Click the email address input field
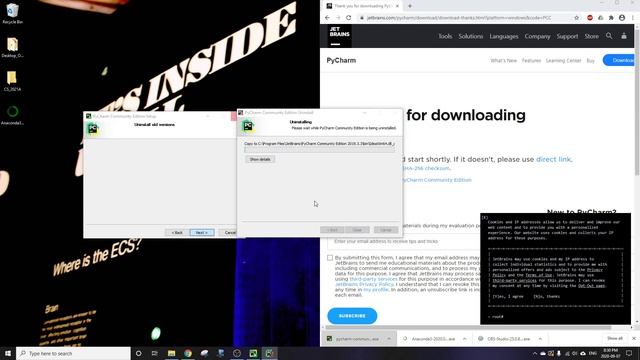Viewport: 640px width, 360px height. [404, 241]
